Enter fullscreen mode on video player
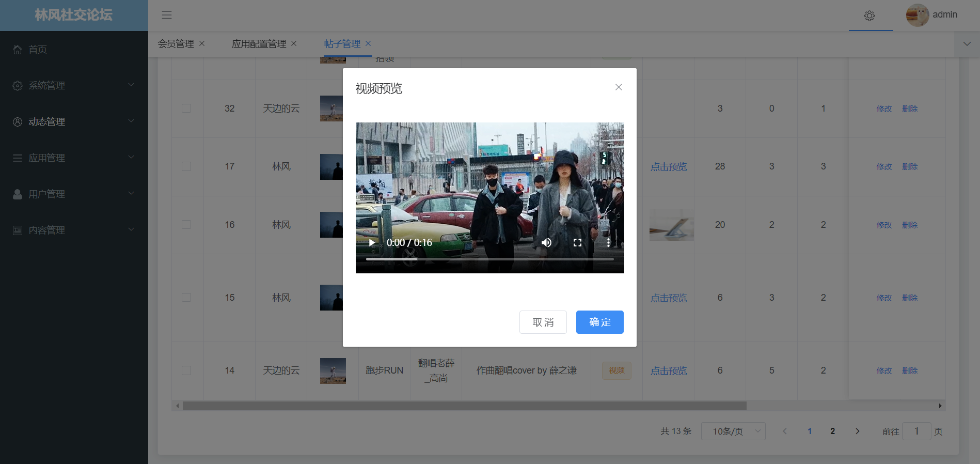This screenshot has height=464, width=980. tap(577, 242)
